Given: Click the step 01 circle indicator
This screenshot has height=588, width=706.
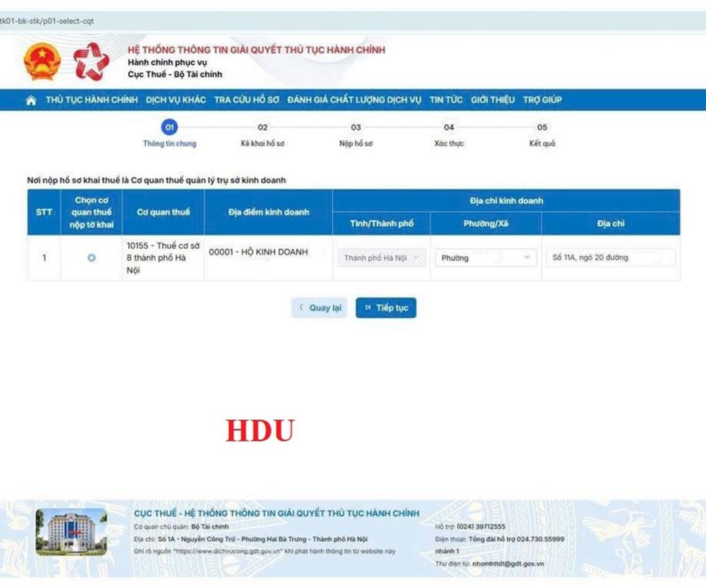Looking at the screenshot, I should pyautogui.click(x=169, y=127).
